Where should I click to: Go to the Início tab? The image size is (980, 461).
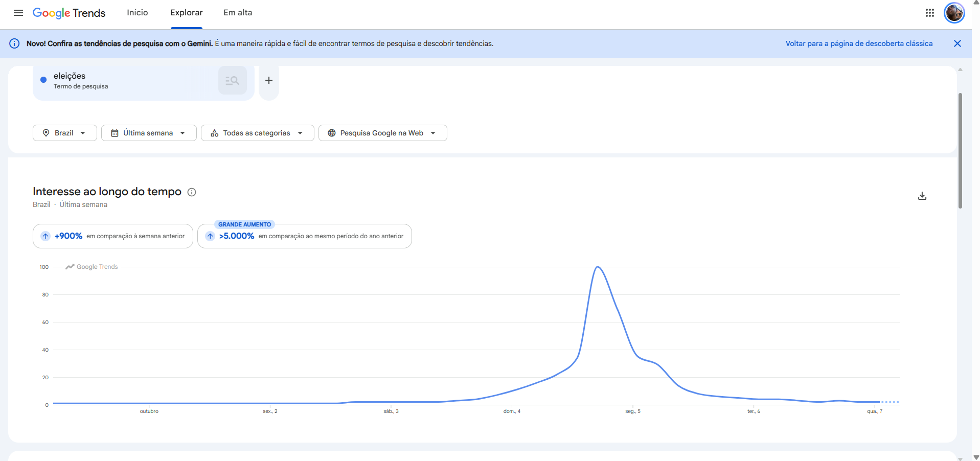138,13
